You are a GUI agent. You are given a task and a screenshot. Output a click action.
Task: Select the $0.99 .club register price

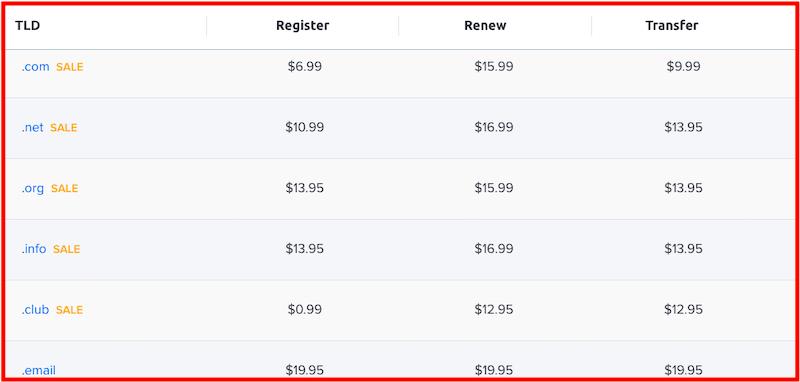pyautogui.click(x=305, y=310)
